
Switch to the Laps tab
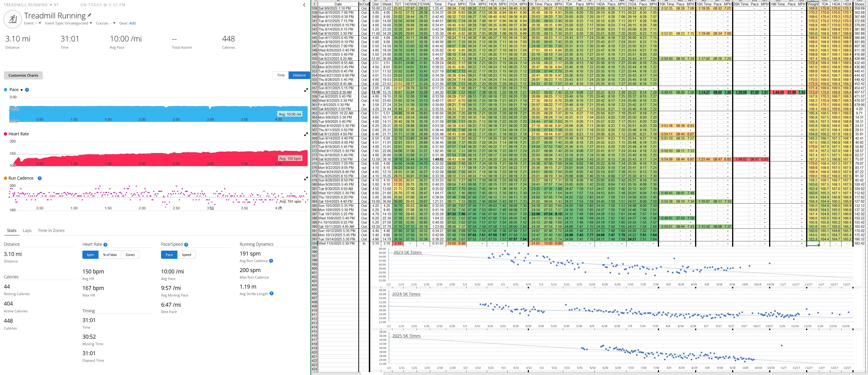27,230
